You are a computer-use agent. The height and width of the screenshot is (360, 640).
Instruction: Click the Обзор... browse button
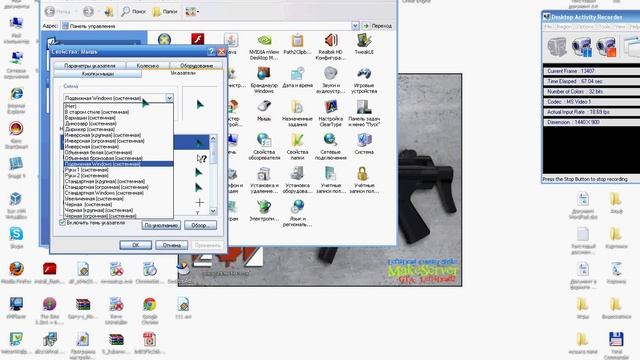[x=200, y=225]
